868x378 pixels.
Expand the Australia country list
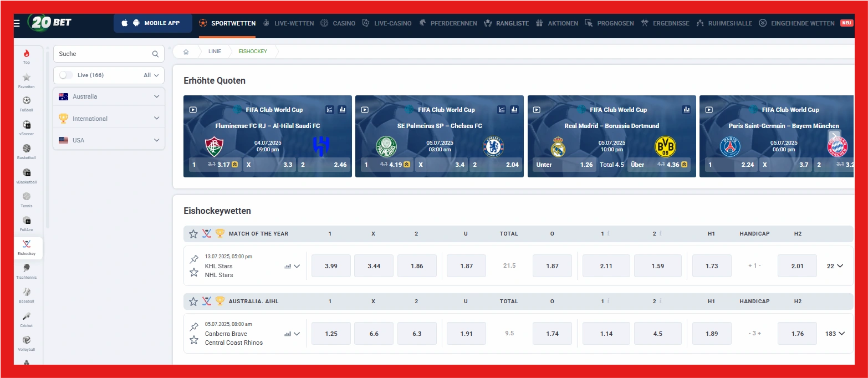coord(109,96)
